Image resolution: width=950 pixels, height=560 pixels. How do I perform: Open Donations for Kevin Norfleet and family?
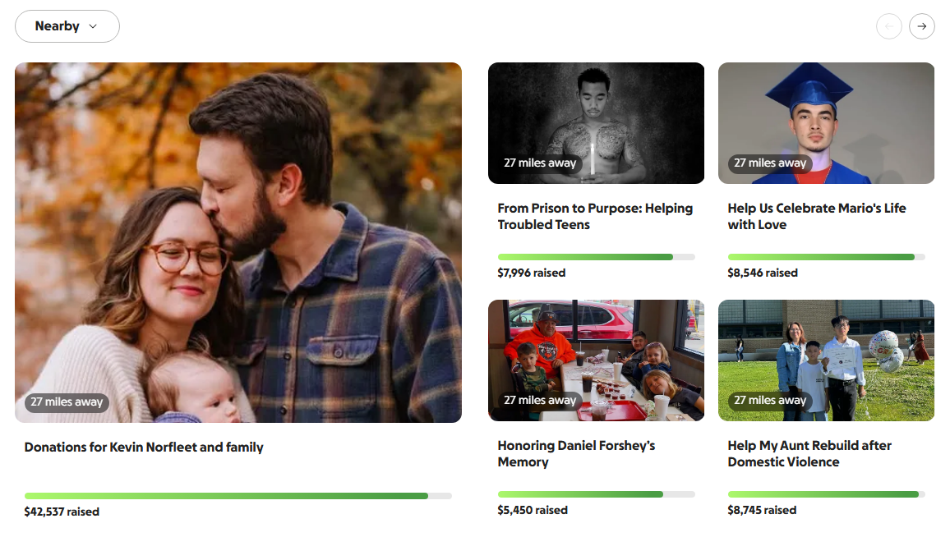coord(144,448)
